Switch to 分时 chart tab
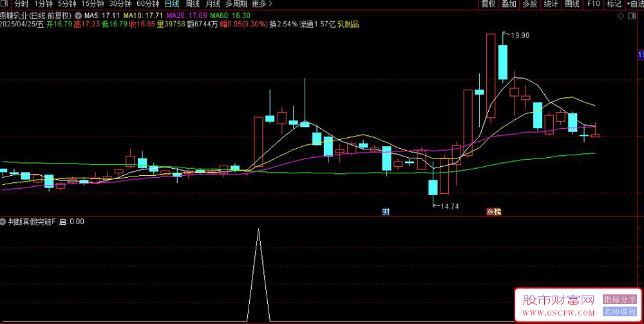Screen dimensions: 644x324 (x=21, y=4)
